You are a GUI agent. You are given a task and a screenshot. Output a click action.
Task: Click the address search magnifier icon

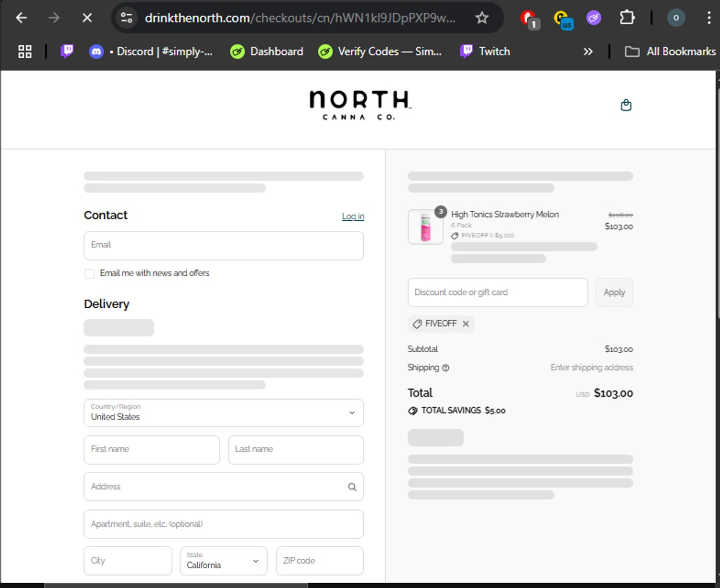[x=352, y=487]
